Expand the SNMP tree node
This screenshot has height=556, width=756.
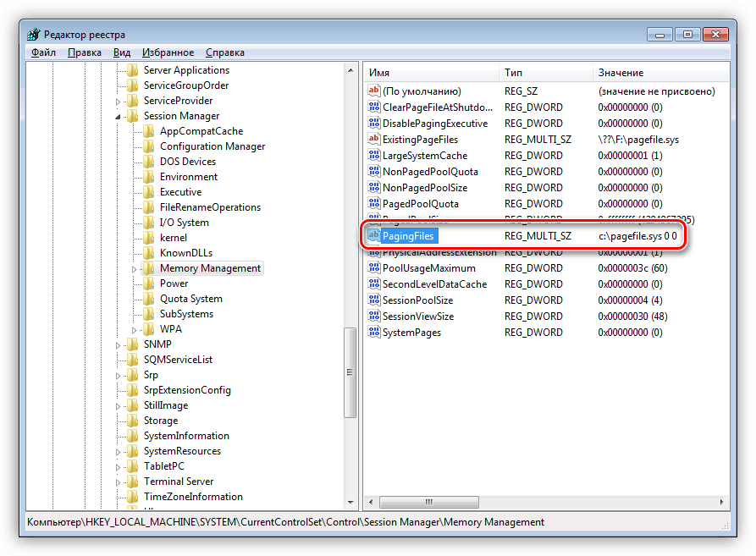coord(119,345)
